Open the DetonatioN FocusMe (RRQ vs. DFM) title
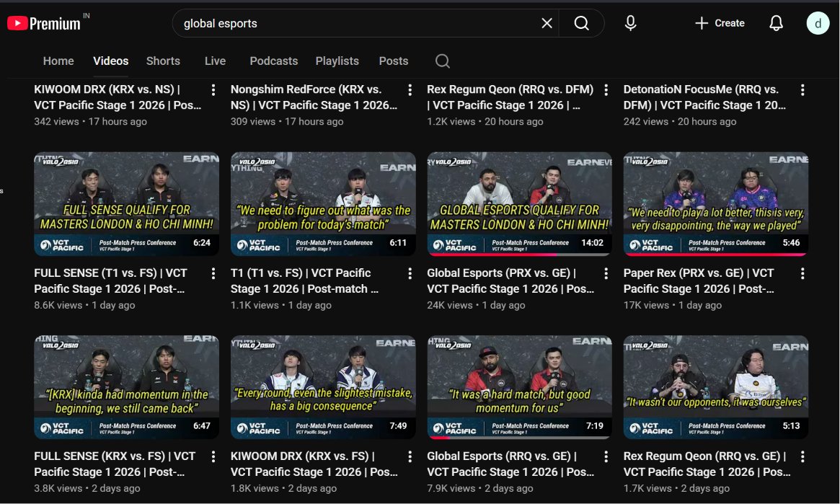 (x=704, y=97)
